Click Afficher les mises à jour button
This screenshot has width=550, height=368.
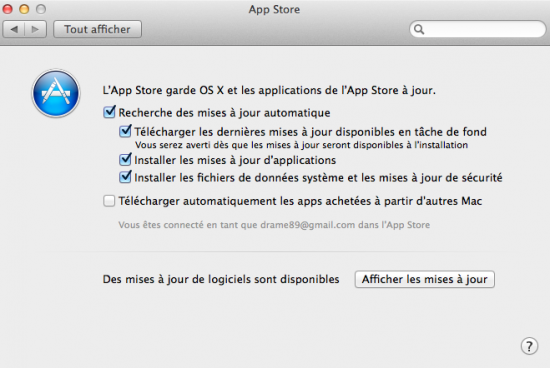(425, 279)
